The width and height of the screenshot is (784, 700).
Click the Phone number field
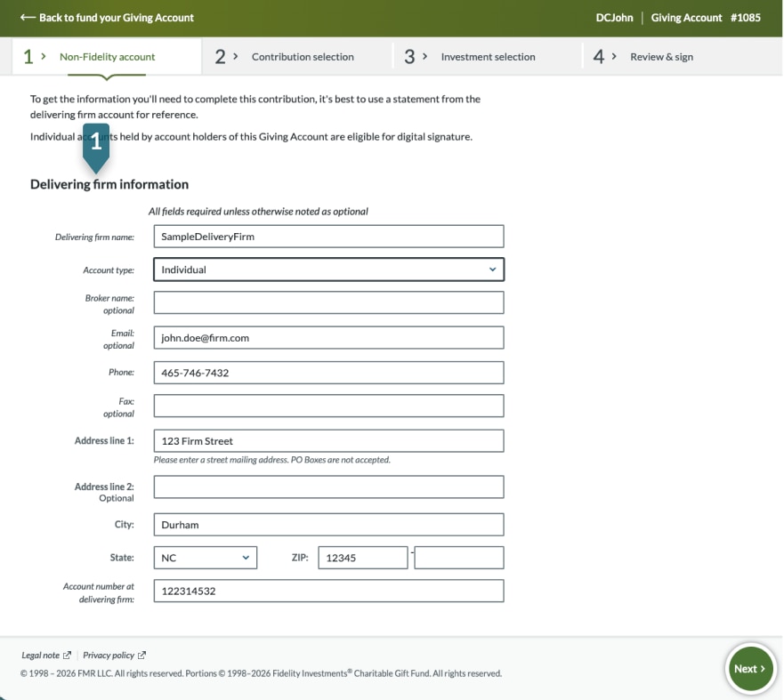pos(328,373)
